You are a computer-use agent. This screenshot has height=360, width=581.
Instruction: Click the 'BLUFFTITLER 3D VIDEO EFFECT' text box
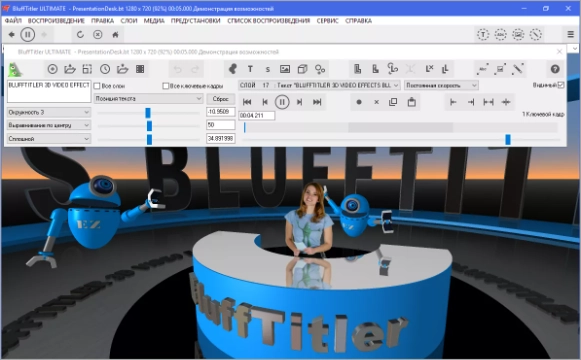[x=49, y=91]
